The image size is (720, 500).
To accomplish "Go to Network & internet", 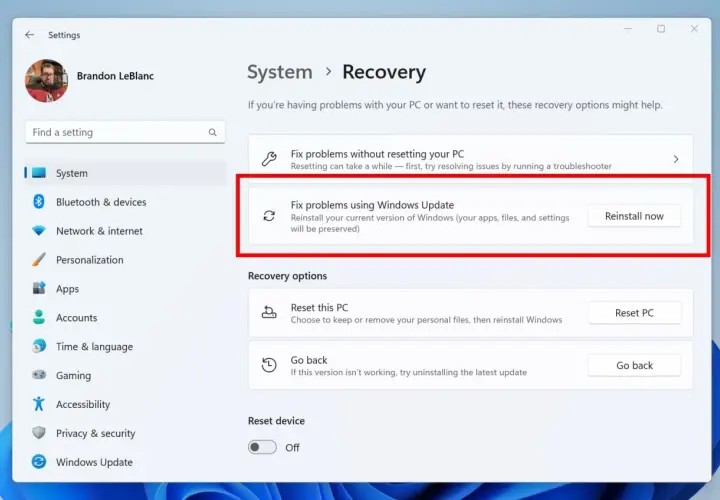I will pyautogui.click(x=99, y=231).
